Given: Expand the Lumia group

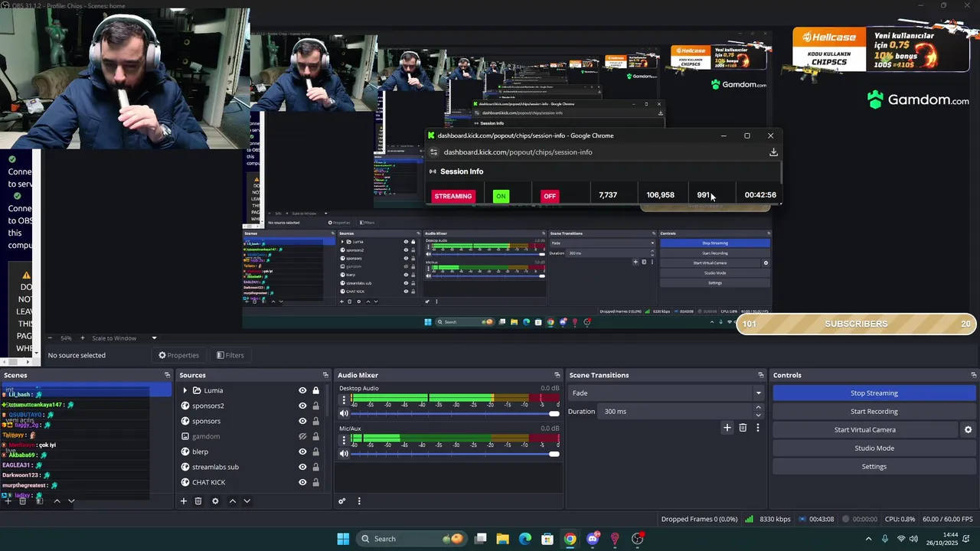Looking at the screenshot, I should pyautogui.click(x=185, y=390).
